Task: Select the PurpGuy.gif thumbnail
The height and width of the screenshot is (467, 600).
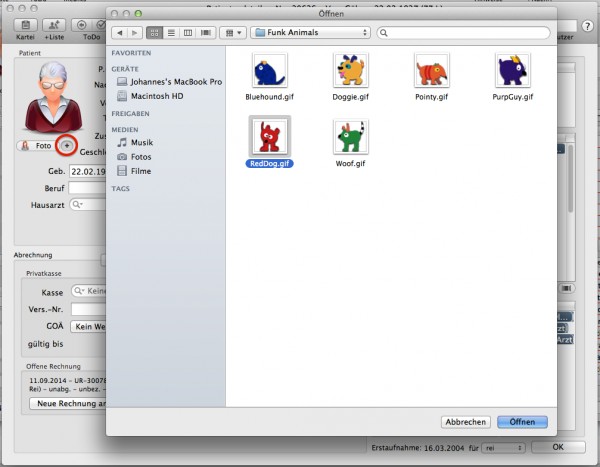Action: click(x=513, y=70)
